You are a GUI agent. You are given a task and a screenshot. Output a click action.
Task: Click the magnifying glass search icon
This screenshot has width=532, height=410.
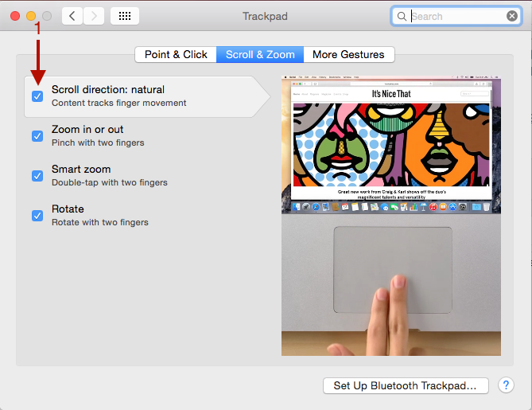coord(402,16)
